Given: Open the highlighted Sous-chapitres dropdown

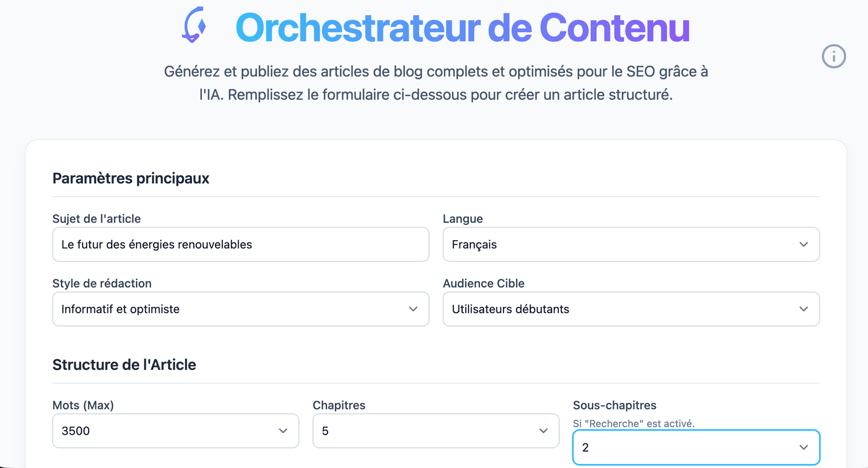Looking at the screenshot, I should pos(696,447).
